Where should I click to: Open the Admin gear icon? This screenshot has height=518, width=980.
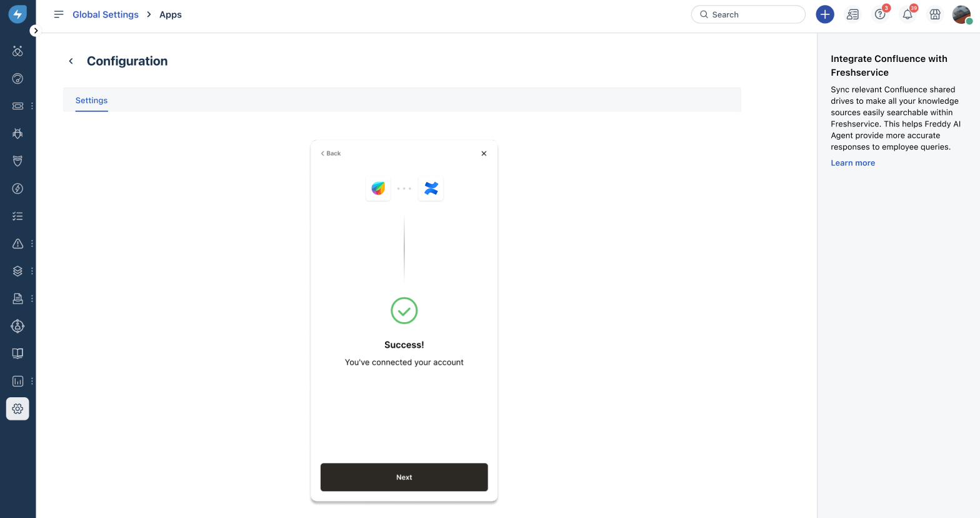[17, 409]
